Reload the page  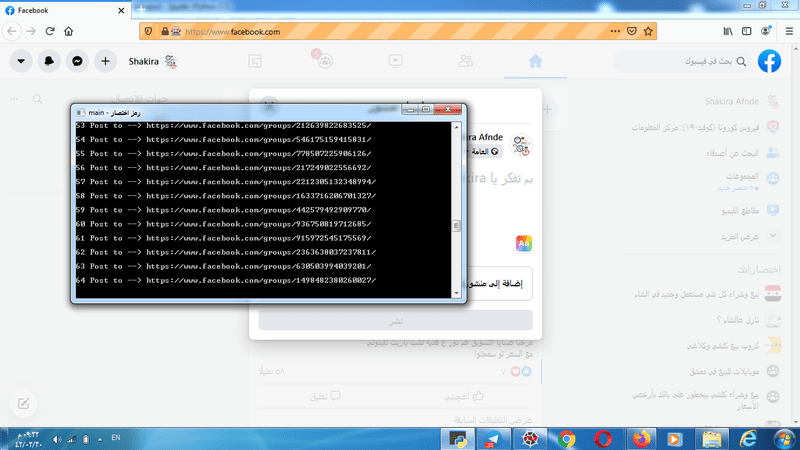[x=50, y=31]
